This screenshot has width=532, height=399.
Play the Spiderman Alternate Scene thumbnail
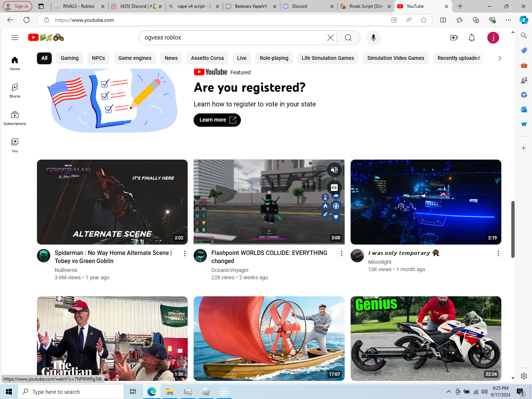(112, 202)
